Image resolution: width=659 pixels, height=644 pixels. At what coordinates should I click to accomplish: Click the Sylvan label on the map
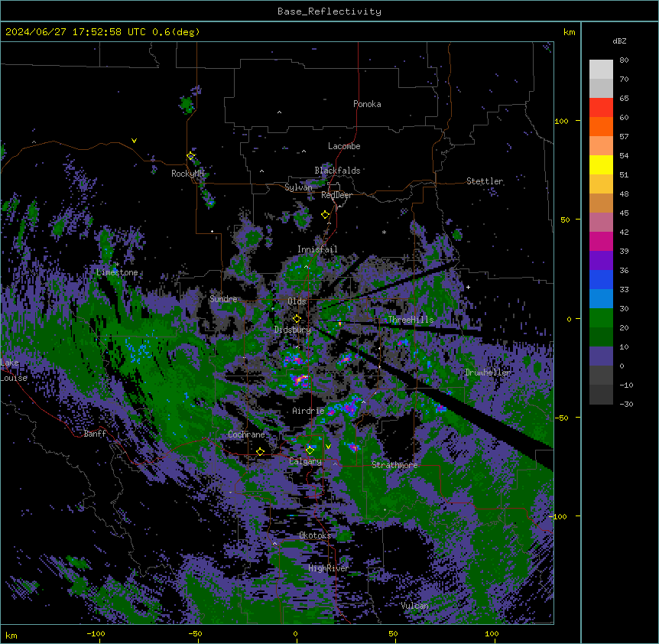(x=298, y=187)
